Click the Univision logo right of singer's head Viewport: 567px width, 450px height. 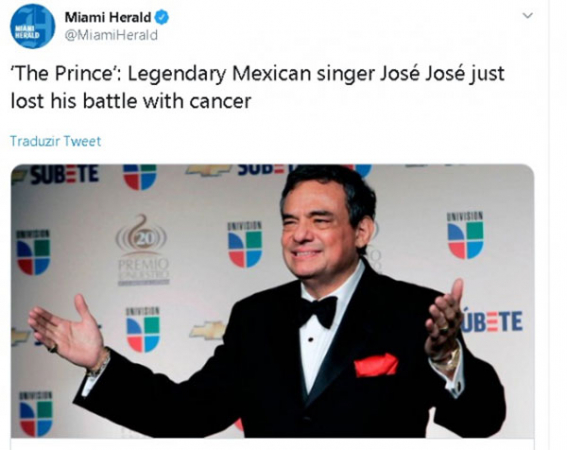(x=465, y=235)
